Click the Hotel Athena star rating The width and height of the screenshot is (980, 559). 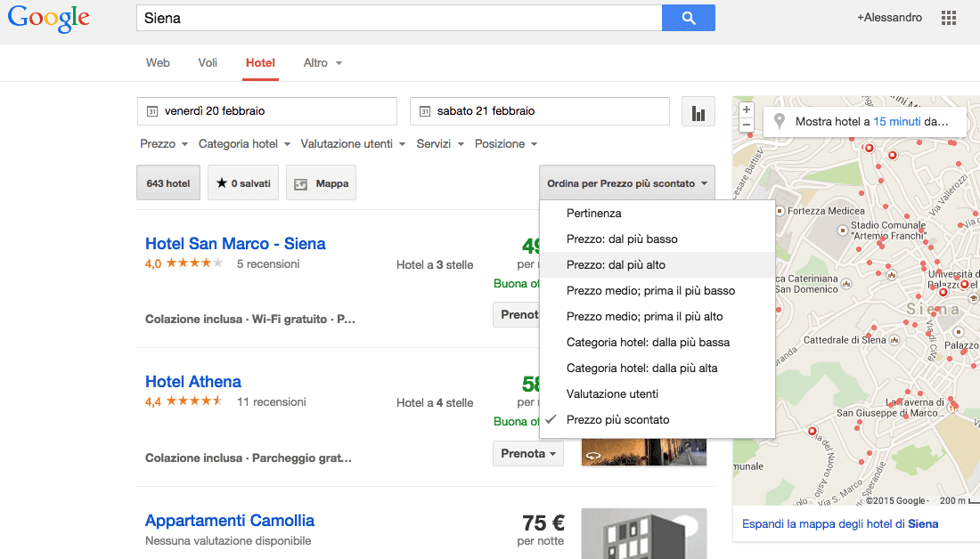(194, 401)
